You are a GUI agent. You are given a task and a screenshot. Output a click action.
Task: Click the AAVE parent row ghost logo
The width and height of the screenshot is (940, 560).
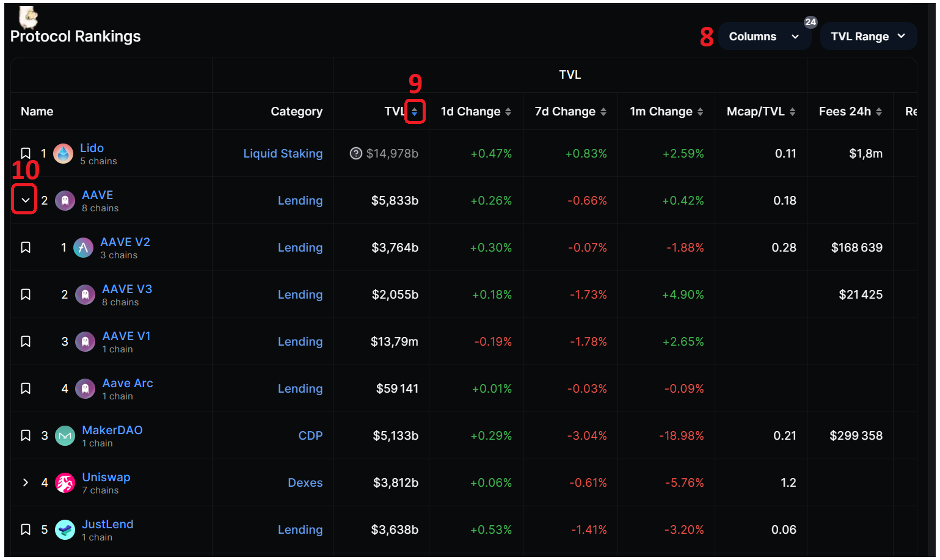tap(65, 200)
